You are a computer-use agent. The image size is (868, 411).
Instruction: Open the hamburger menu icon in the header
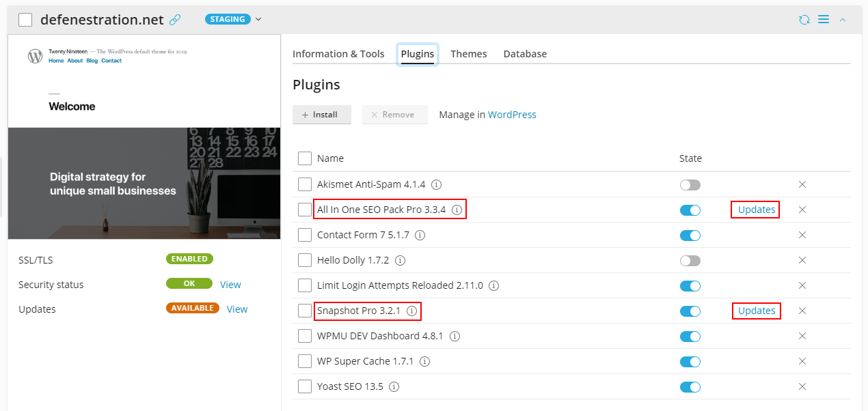pyautogui.click(x=824, y=20)
